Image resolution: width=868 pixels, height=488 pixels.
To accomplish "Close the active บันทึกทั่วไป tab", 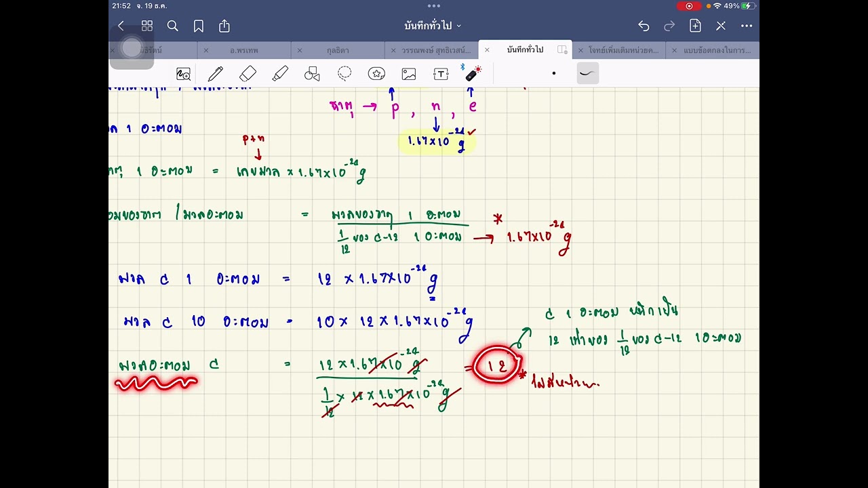I will tap(487, 50).
